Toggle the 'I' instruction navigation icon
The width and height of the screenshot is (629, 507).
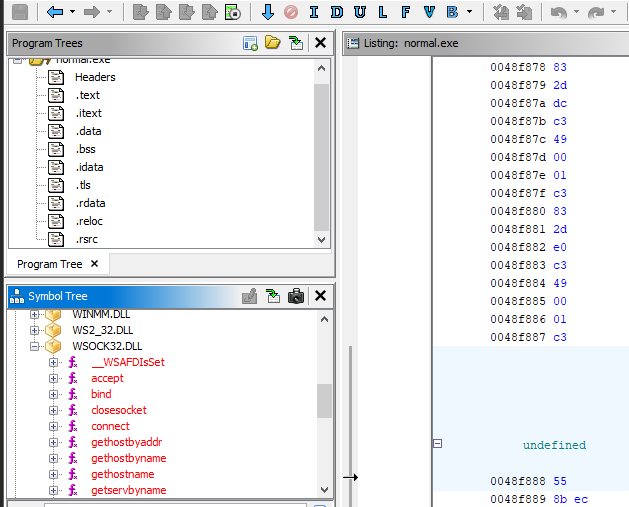(313, 12)
